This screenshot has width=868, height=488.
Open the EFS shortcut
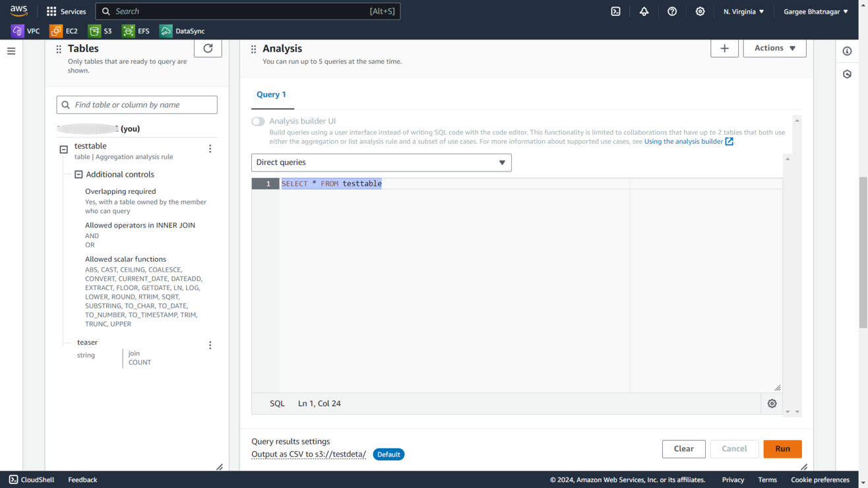coord(136,31)
